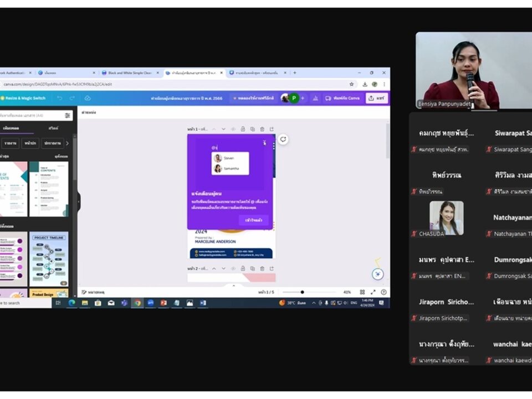Screen dimensions: 532x399
Task: Lock page 1 with the padlock icon
Action: click(x=243, y=129)
